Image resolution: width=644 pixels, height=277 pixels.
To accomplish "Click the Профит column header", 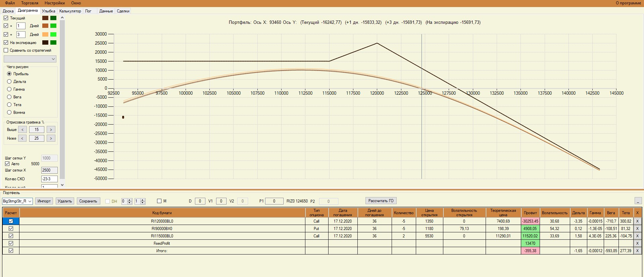I will [x=530, y=213].
